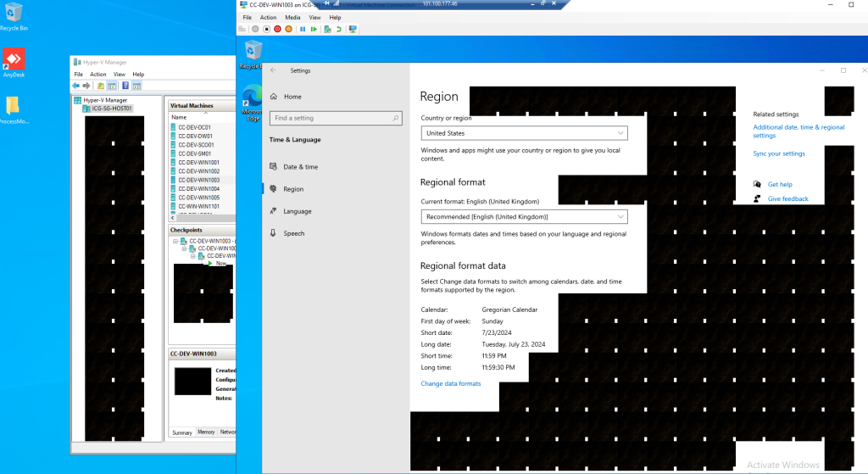Click the Settings back arrow

pyautogui.click(x=273, y=70)
